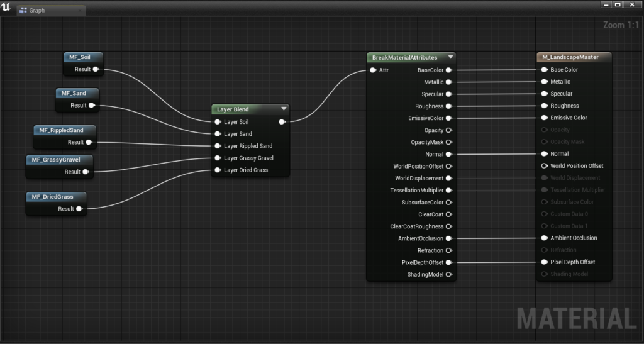Click the disabled Custom Data 1 label
The height and width of the screenshot is (344, 644).
coord(569,226)
